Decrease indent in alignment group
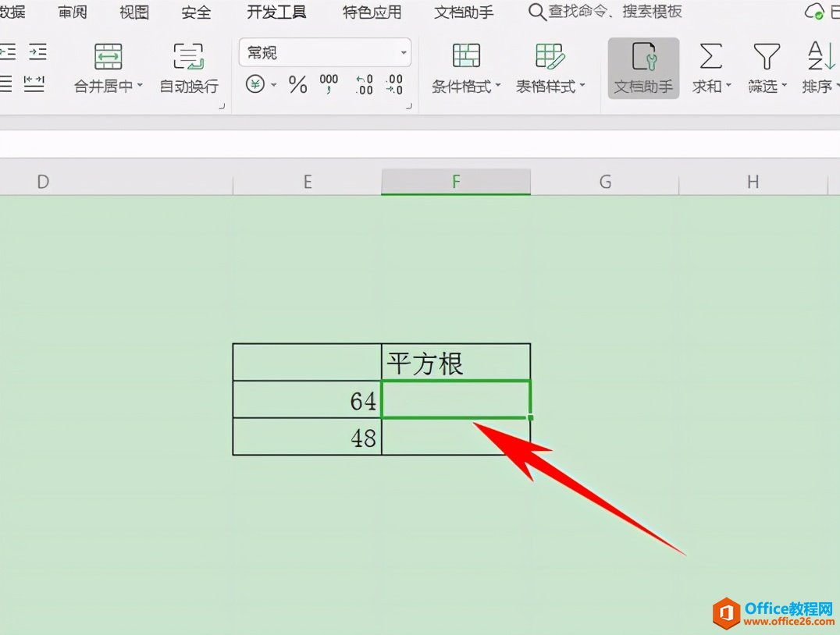The width and height of the screenshot is (840, 635). [x=8, y=52]
